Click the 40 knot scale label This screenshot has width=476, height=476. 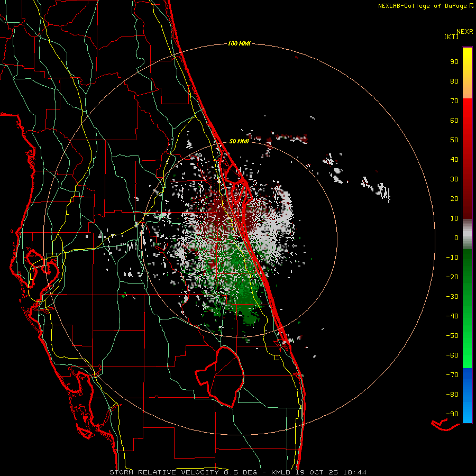(454, 159)
